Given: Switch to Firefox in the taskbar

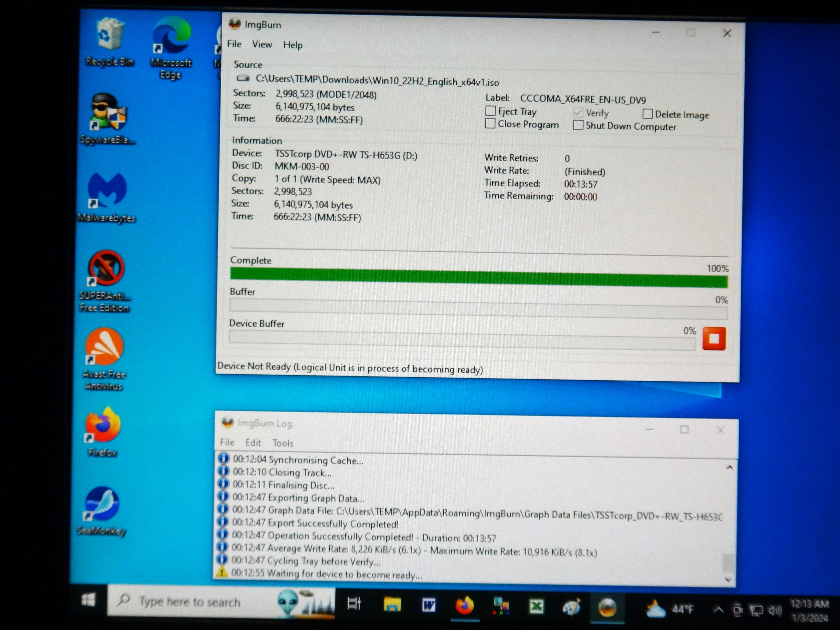Looking at the screenshot, I should click(465, 605).
